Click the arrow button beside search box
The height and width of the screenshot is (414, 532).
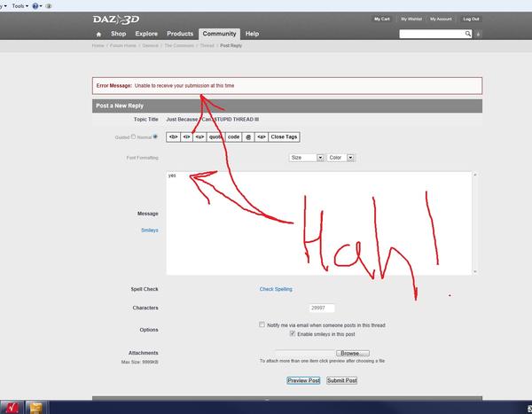pos(479,34)
